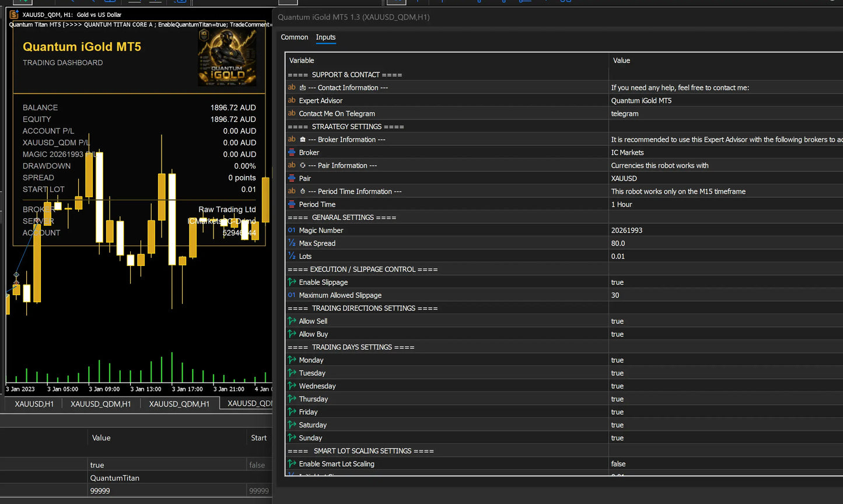
Task: Click the Raw Trading Ltd broker name
Action: (x=227, y=209)
